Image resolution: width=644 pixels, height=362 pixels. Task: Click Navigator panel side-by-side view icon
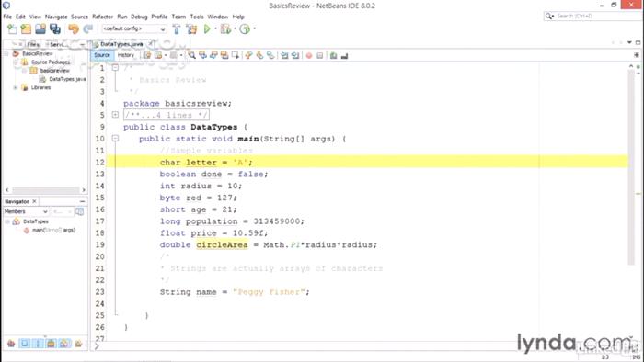(80, 211)
